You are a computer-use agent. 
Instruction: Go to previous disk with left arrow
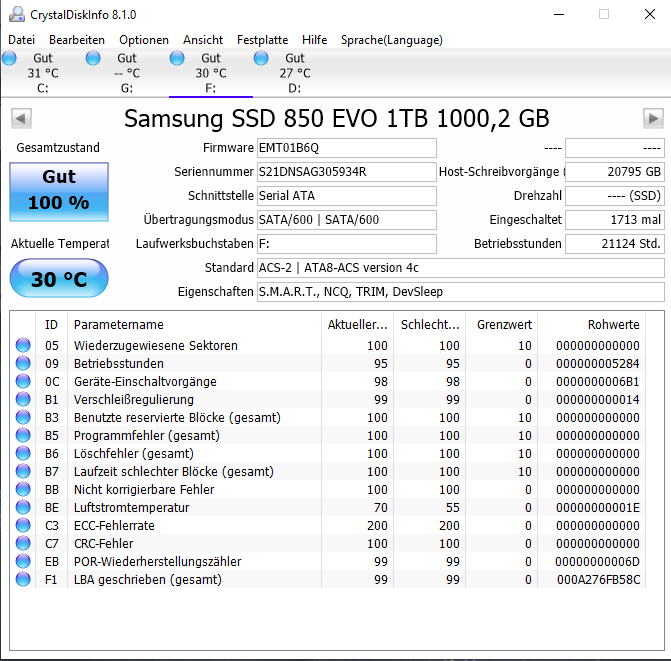[x=21, y=119]
